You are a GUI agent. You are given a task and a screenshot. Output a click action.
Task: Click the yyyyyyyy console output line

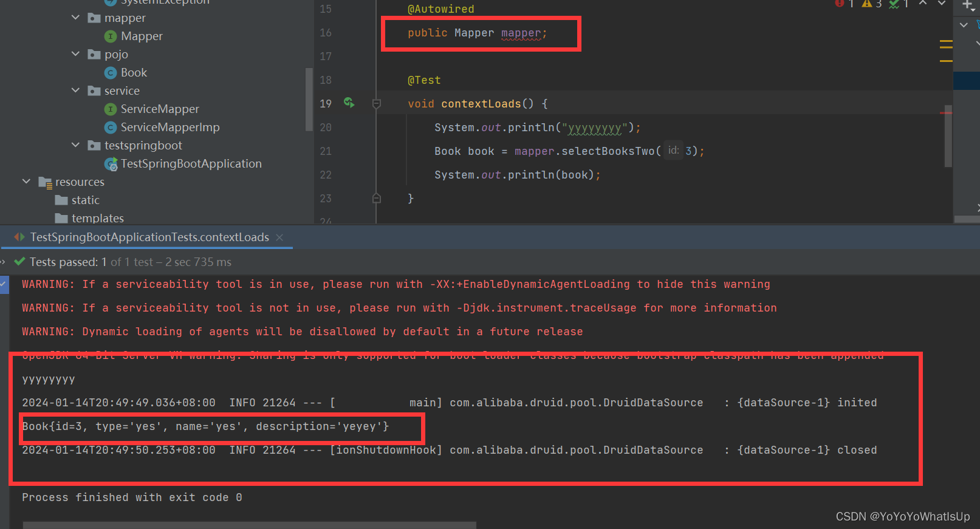[x=49, y=379]
